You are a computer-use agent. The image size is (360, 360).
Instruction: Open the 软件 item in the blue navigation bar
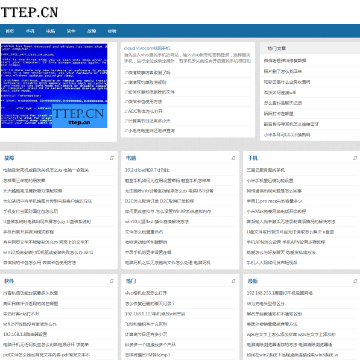pyautogui.click(x=71, y=31)
